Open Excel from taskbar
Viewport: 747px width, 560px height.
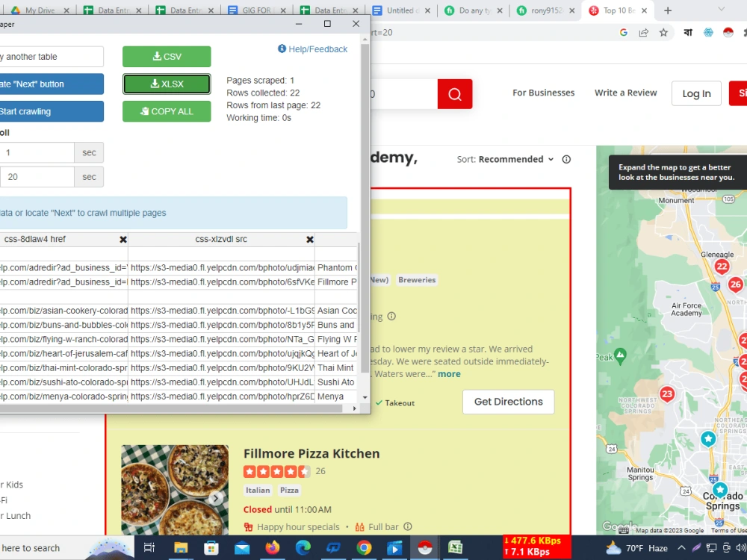[456, 547]
